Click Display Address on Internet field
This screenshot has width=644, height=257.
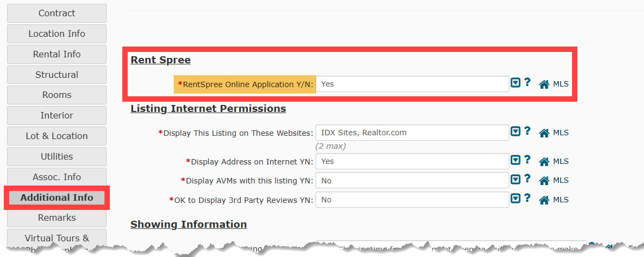click(412, 161)
